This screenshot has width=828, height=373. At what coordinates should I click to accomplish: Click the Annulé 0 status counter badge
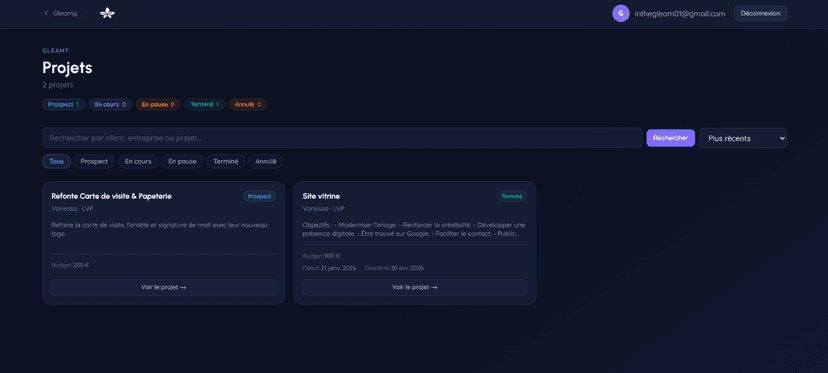[248, 105]
